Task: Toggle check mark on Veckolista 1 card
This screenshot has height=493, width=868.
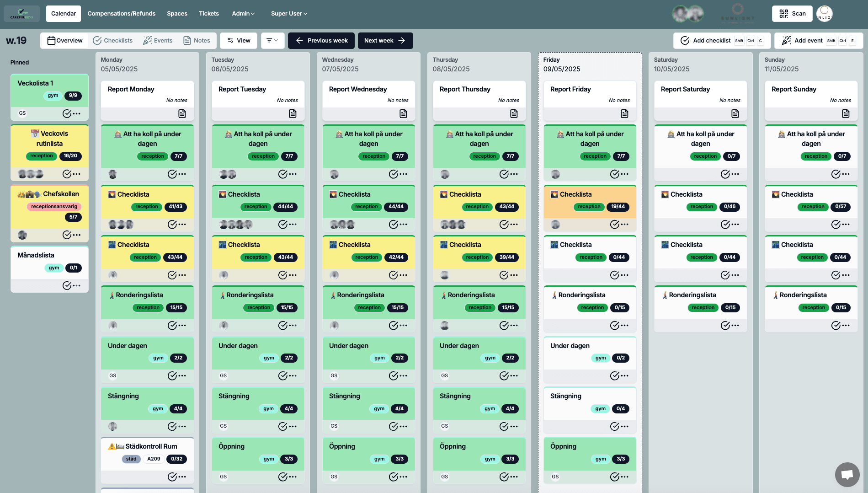Action: point(67,113)
